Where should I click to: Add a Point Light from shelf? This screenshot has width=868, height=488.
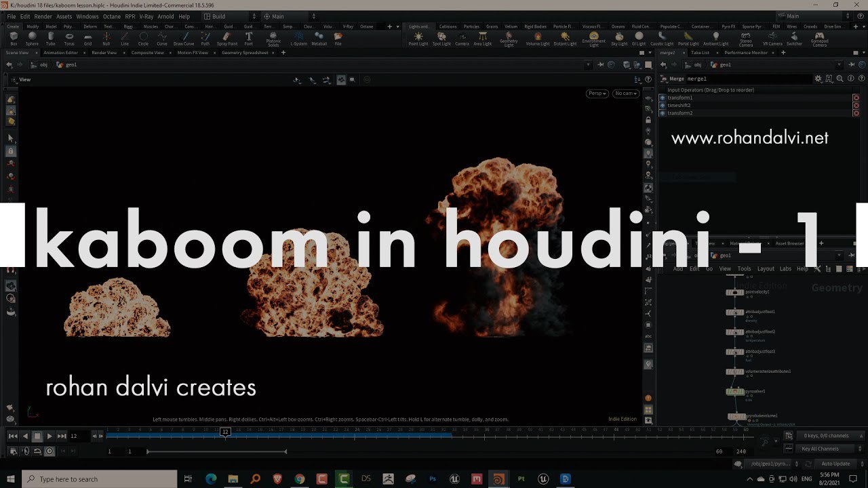[x=418, y=39]
